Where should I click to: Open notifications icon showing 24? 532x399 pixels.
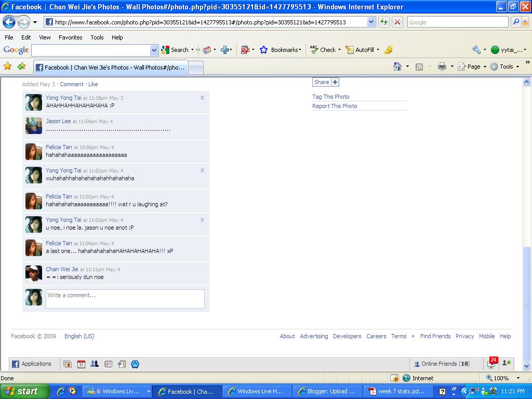click(492, 363)
